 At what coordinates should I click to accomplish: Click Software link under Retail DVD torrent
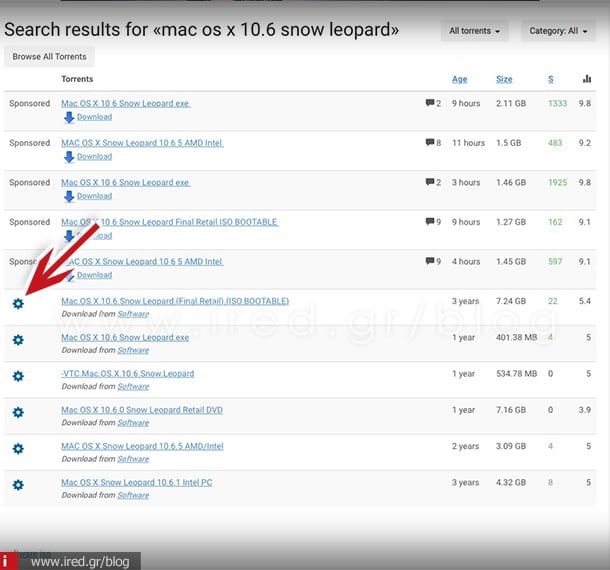click(x=133, y=423)
